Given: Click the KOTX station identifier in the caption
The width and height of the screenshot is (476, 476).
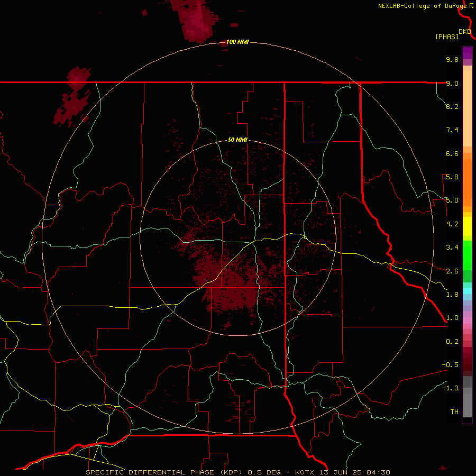Looking at the screenshot, I should tap(305, 472).
